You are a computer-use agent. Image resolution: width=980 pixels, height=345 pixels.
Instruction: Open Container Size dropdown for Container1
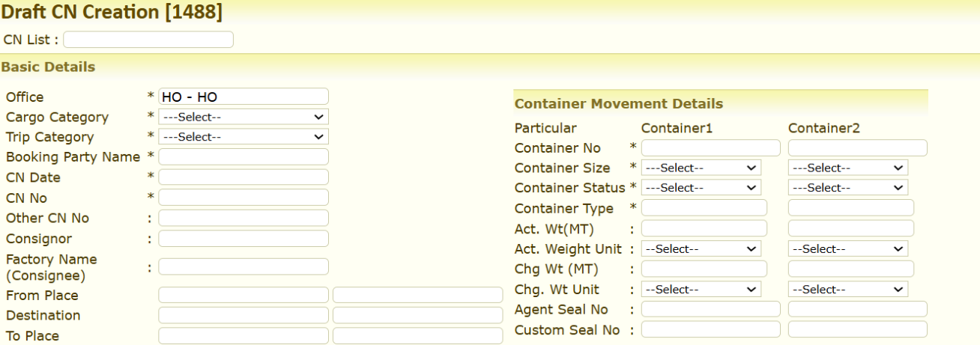(701, 168)
